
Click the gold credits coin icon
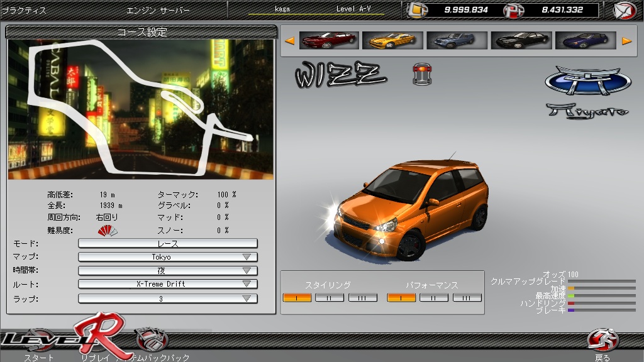418,10
